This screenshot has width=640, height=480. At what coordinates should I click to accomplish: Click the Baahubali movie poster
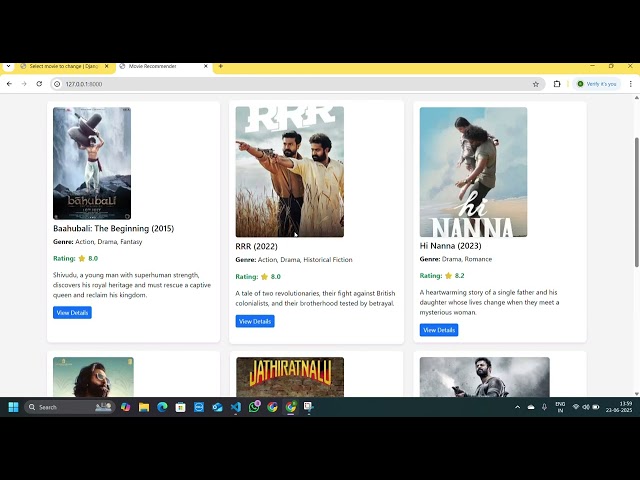point(92,163)
